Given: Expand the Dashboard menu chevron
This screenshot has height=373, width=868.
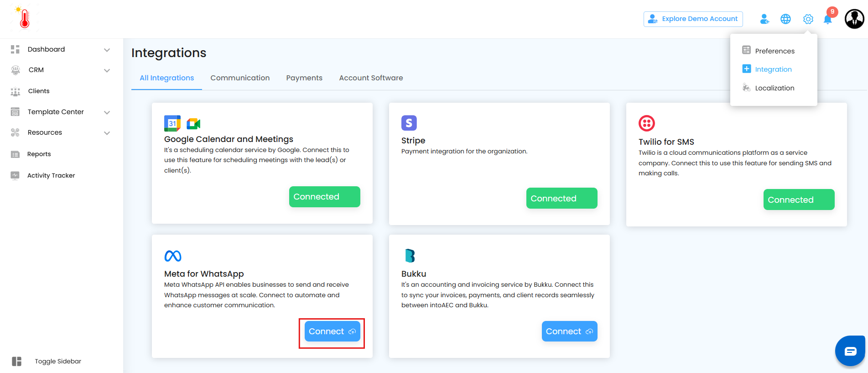Looking at the screenshot, I should [x=107, y=50].
